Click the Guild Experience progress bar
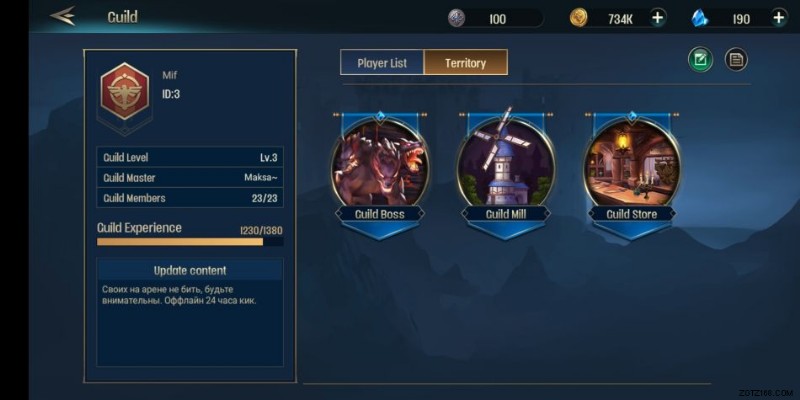800x400 pixels. click(x=190, y=241)
